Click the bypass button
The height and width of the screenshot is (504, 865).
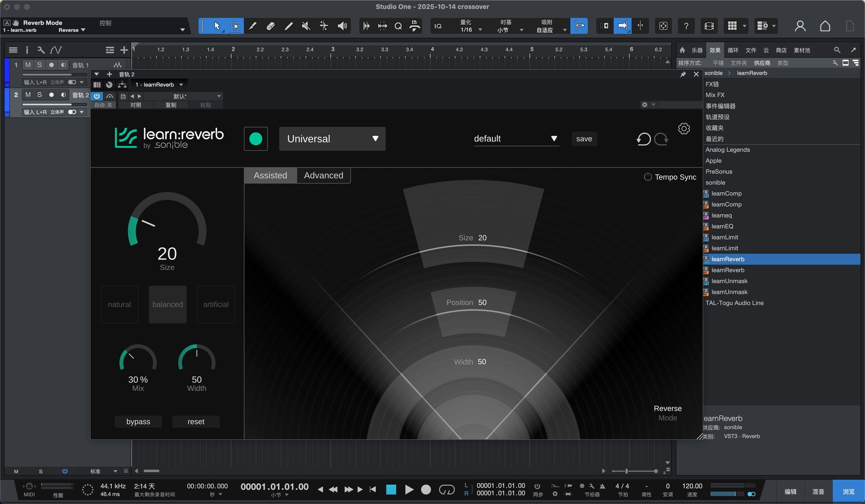pos(138,422)
